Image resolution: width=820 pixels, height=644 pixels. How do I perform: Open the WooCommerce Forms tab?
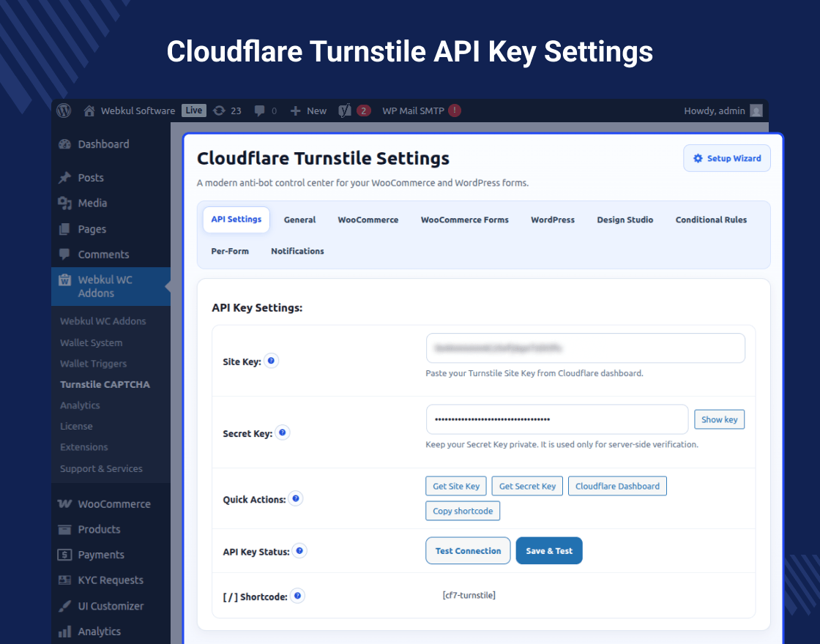click(x=464, y=220)
